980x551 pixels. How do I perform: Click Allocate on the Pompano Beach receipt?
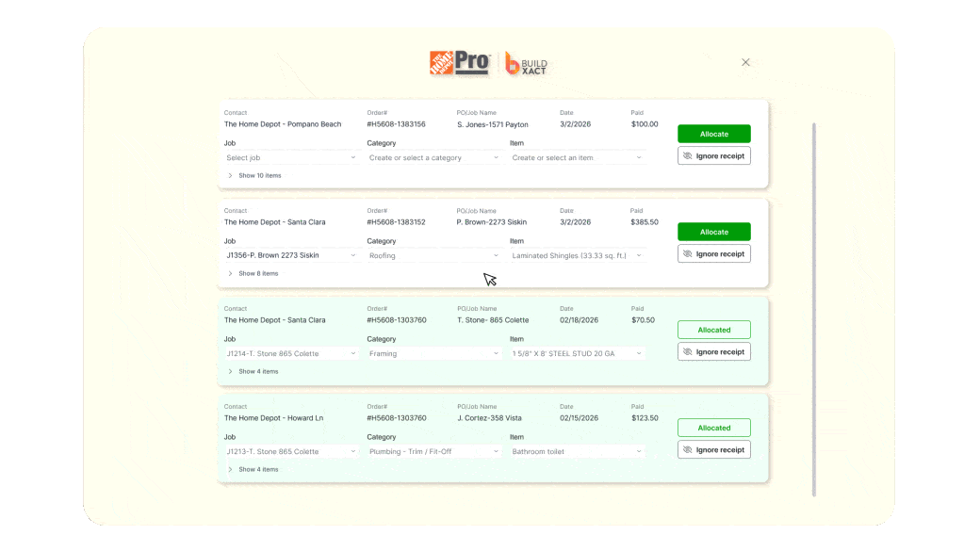coord(713,133)
